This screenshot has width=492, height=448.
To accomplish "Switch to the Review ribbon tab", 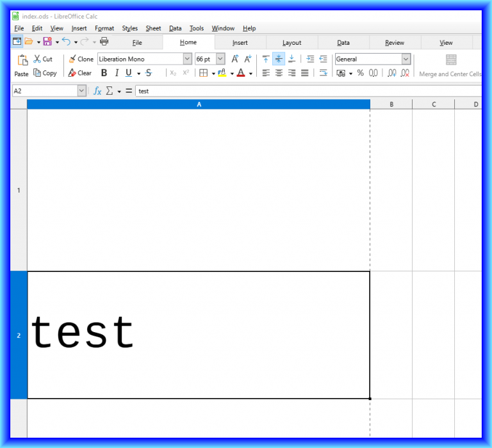I will click(395, 43).
